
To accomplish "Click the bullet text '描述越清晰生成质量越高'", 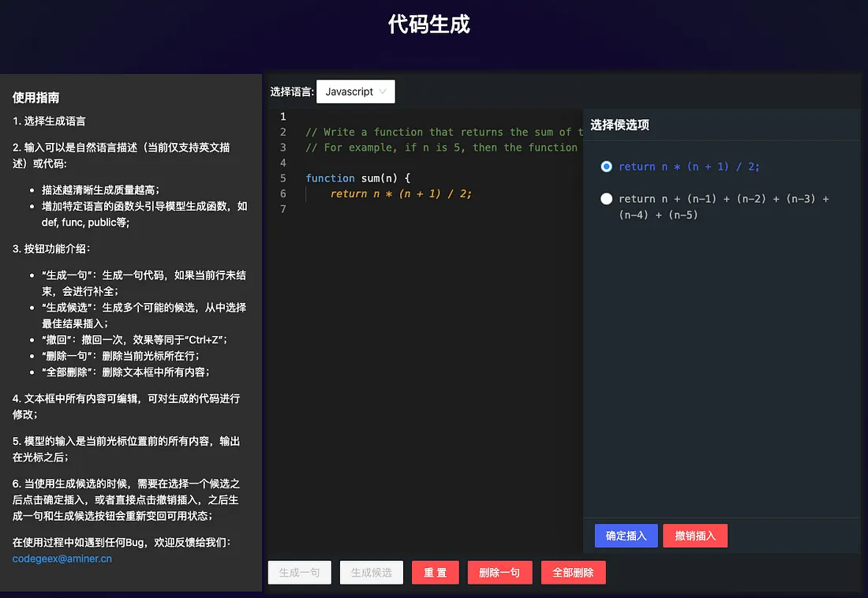I will click(x=101, y=190).
